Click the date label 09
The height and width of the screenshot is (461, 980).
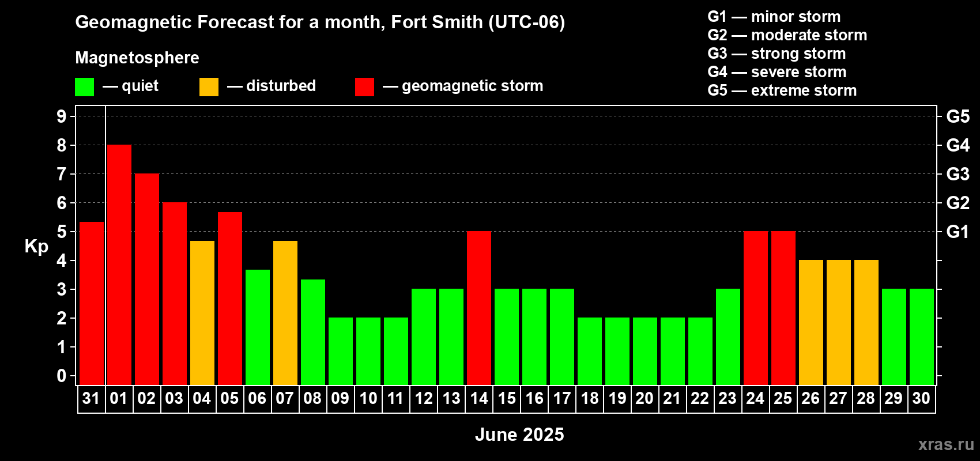tap(340, 398)
